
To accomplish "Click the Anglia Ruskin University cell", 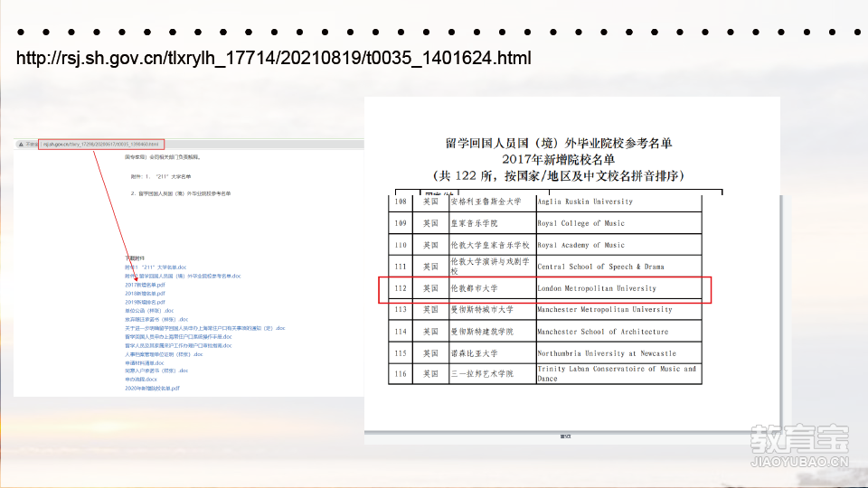I will coord(618,202).
